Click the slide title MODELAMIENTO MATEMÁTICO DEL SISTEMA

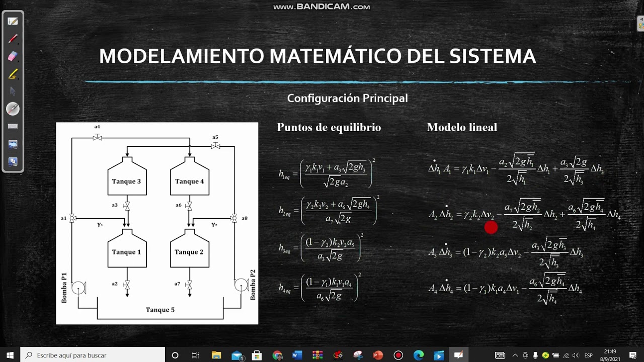pyautogui.click(x=317, y=56)
